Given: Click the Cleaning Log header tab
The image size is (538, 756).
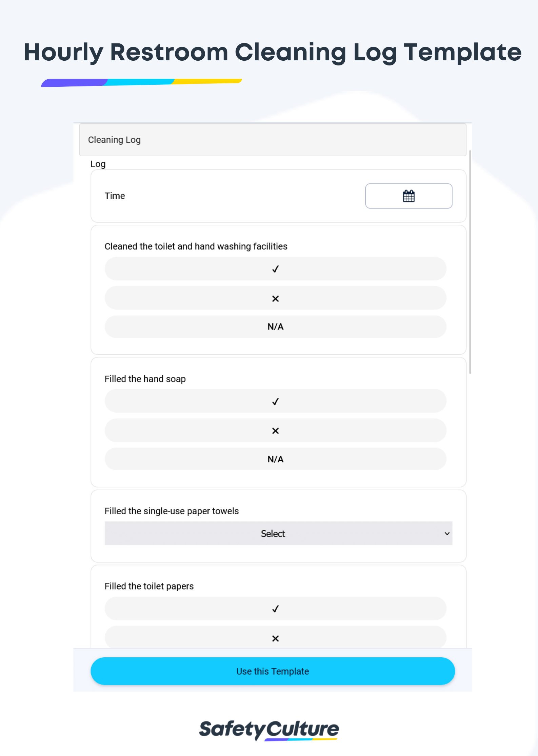Looking at the screenshot, I should point(114,140).
